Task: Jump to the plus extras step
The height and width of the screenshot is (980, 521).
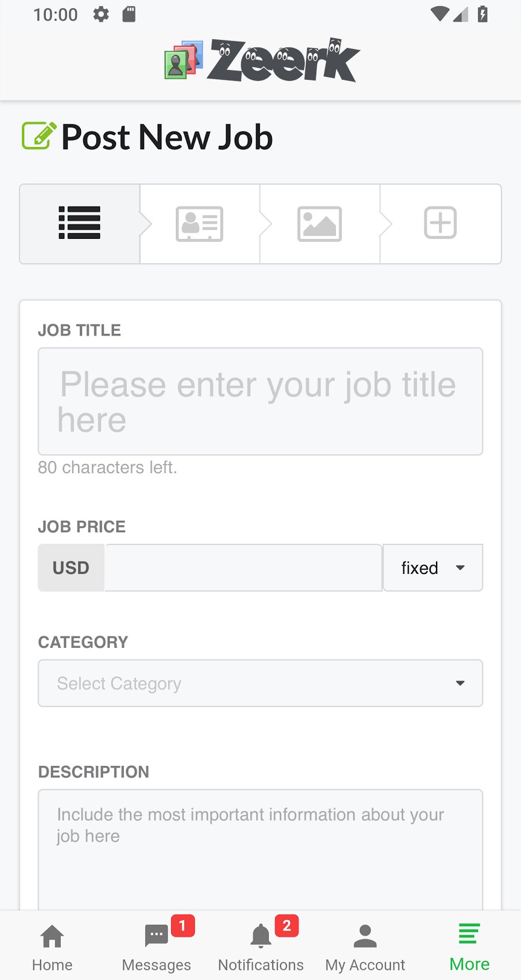Action: (x=441, y=223)
